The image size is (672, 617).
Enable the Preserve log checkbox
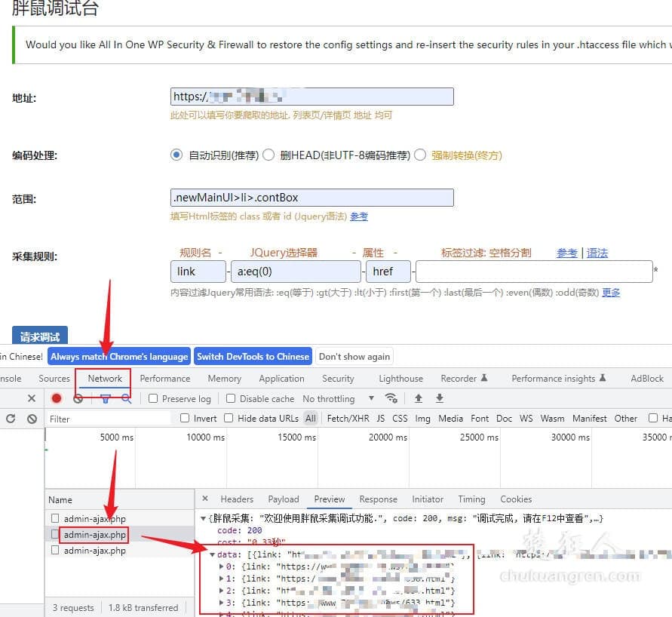tap(153, 398)
